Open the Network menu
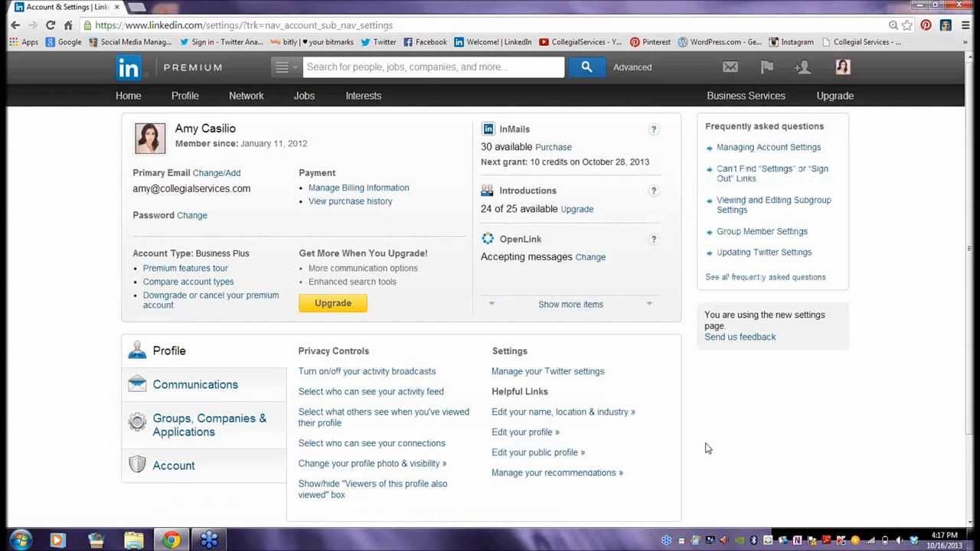This screenshot has height=551, width=980. point(247,96)
